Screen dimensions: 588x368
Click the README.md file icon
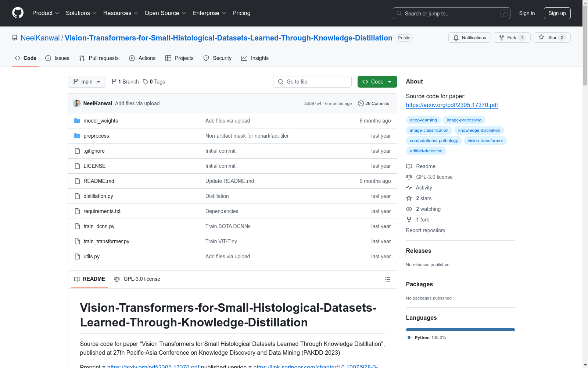click(x=77, y=181)
